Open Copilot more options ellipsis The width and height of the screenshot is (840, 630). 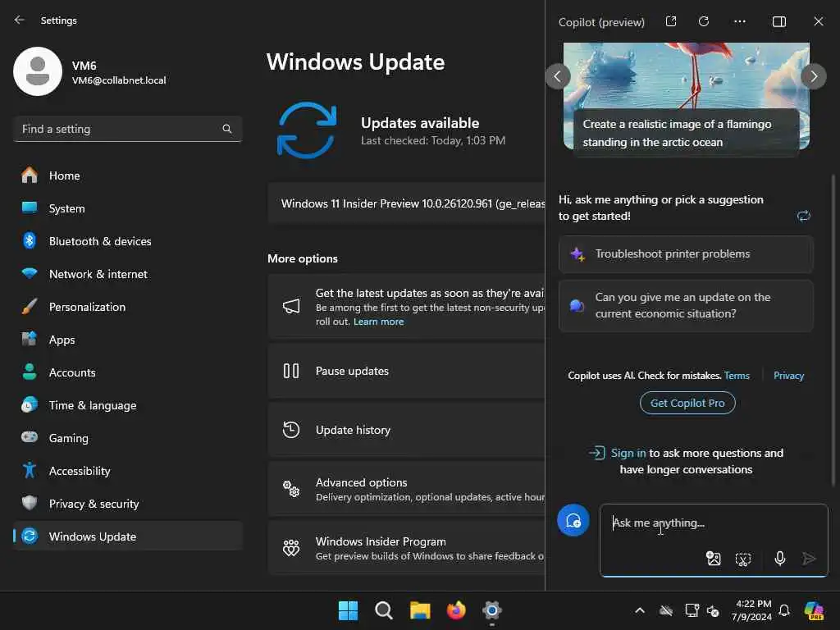pyautogui.click(x=740, y=21)
